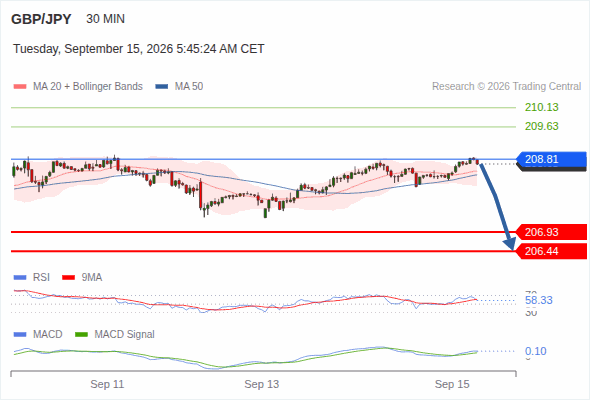
Task: Click the MACD Signal legend label
Action: 124,334
